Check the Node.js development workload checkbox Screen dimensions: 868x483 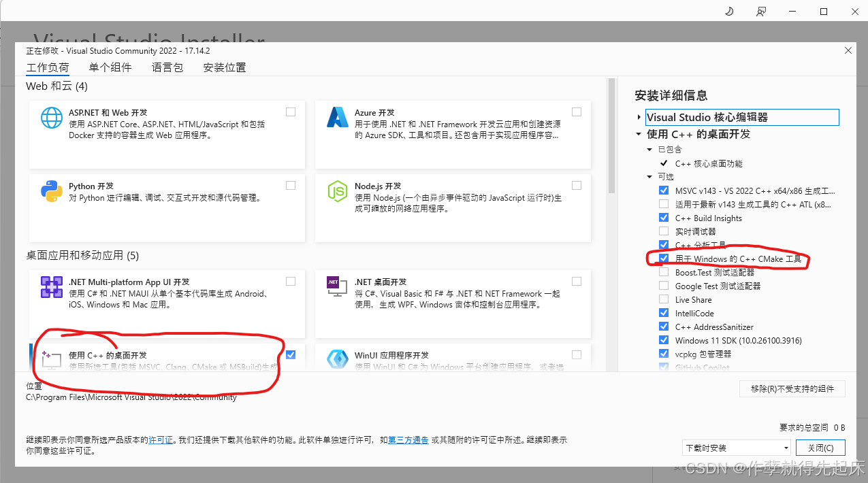577,185
